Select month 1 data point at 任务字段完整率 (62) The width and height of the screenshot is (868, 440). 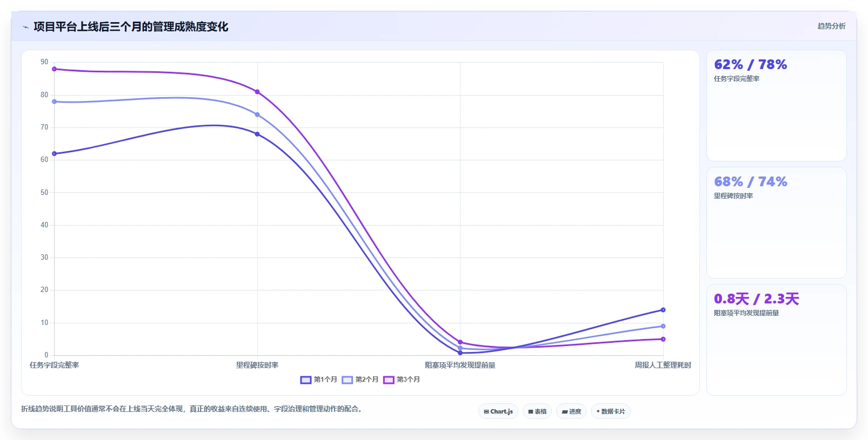(x=54, y=154)
